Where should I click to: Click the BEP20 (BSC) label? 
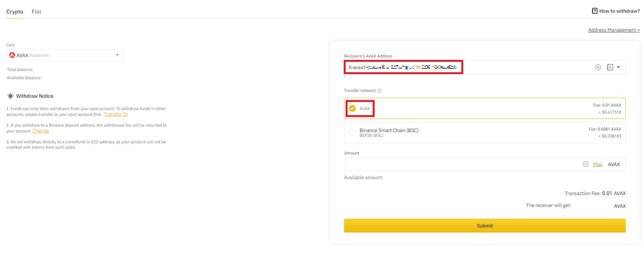pyautogui.click(x=371, y=136)
